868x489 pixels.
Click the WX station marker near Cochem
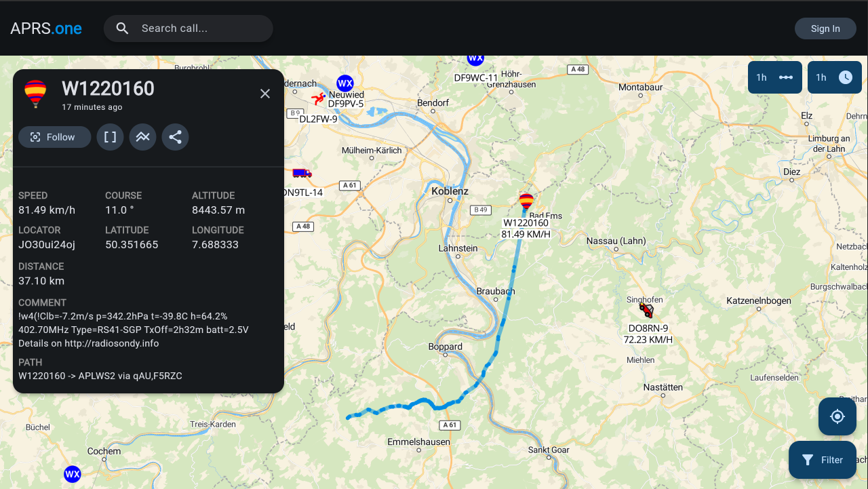pyautogui.click(x=73, y=474)
